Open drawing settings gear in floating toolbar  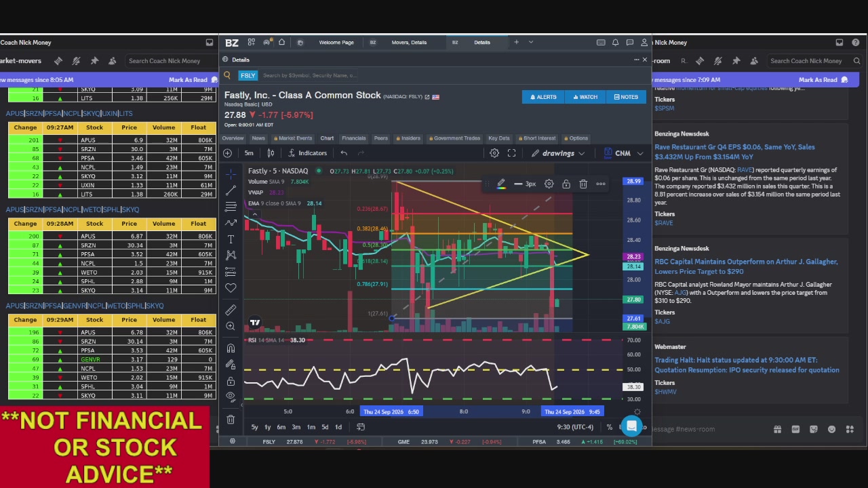coord(549,184)
